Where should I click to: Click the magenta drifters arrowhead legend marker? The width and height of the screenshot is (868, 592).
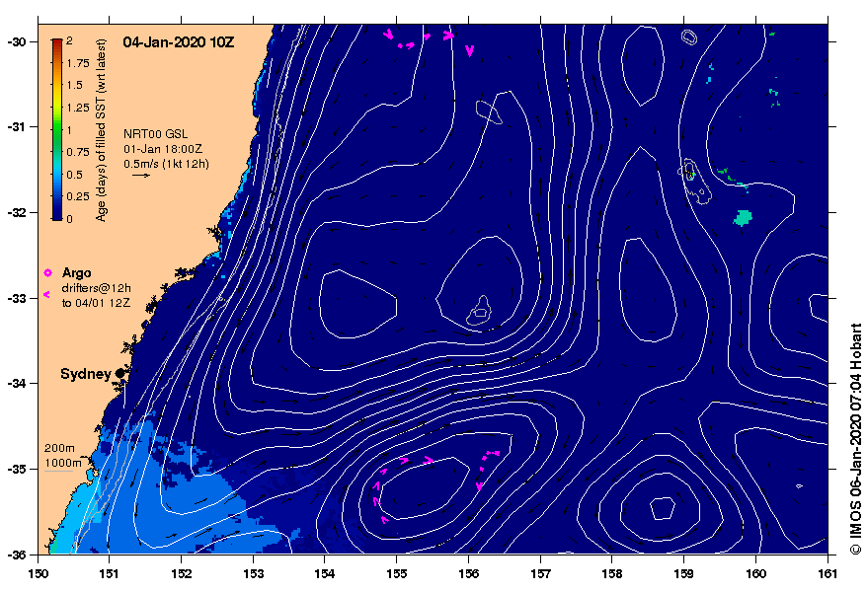46,294
